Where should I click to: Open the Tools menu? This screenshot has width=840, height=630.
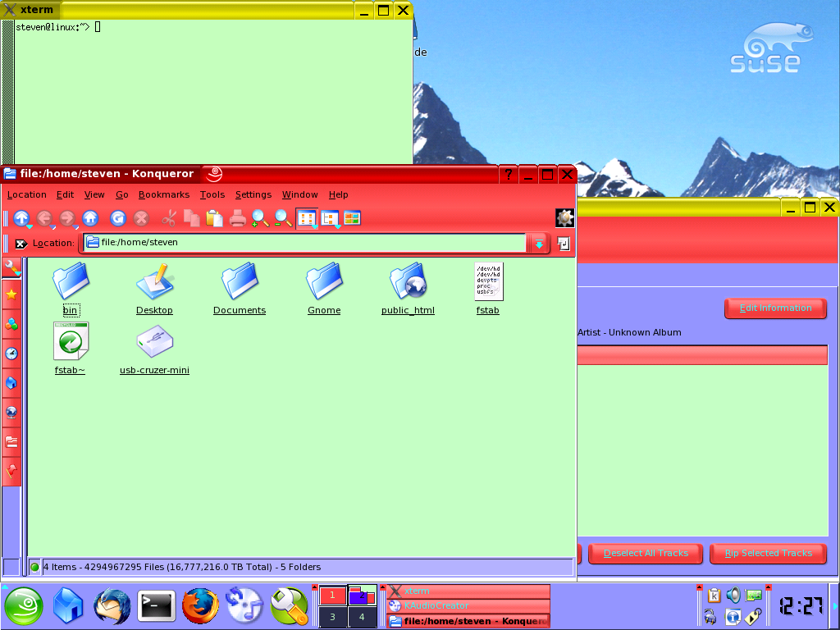tap(212, 194)
